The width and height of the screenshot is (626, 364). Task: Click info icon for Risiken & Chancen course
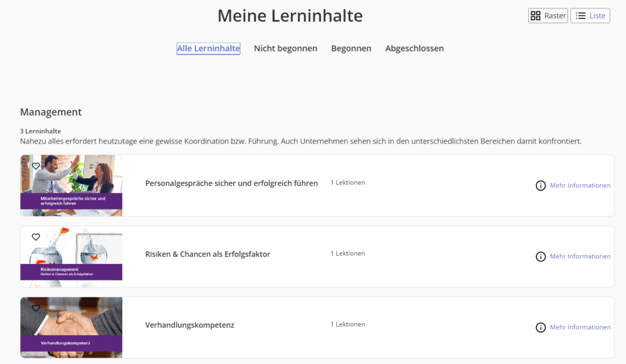(x=540, y=257)
